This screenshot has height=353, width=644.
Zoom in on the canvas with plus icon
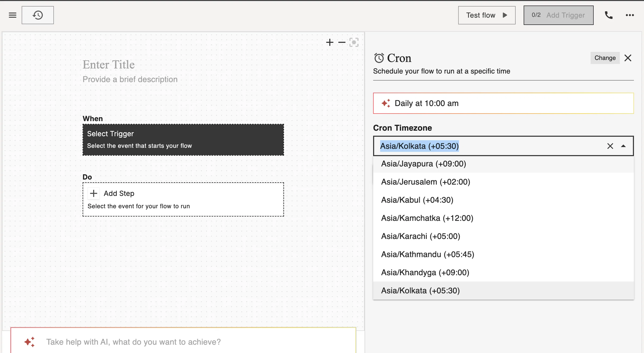point(330,42)
